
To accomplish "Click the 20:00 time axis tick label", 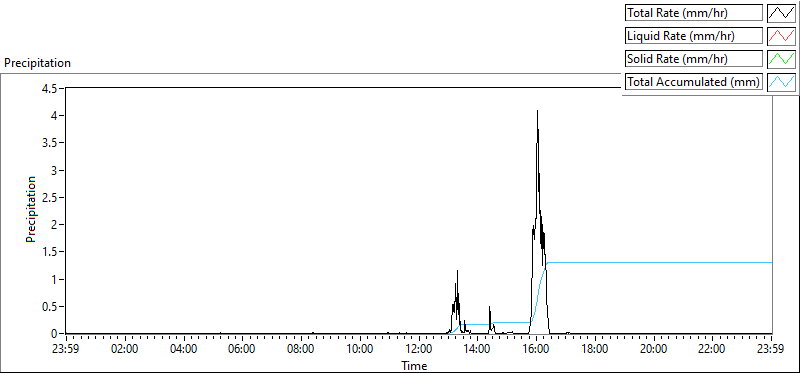I will (654, 350).
